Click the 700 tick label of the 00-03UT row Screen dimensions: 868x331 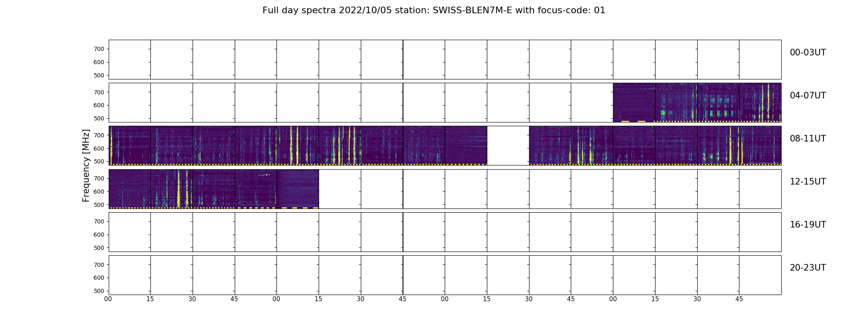click(99, 49)
